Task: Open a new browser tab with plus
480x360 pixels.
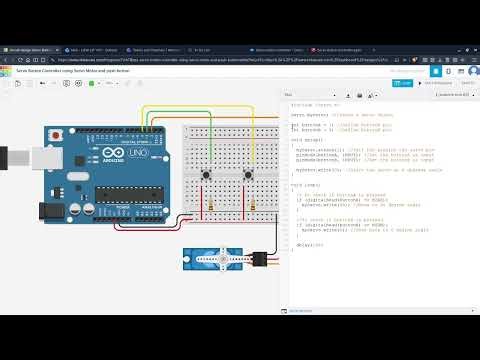Action: (x=374, y=50)
